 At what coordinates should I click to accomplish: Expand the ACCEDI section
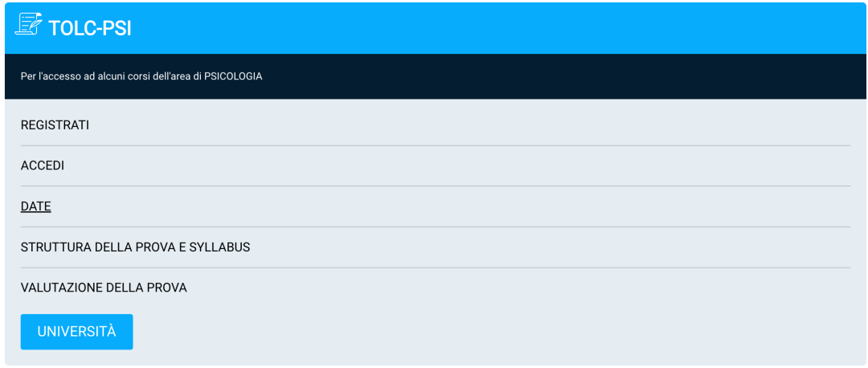(x=43, y=166)
